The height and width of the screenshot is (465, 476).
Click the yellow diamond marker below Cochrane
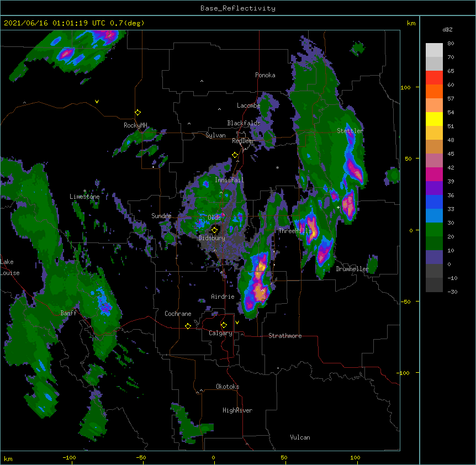[188, 326]
